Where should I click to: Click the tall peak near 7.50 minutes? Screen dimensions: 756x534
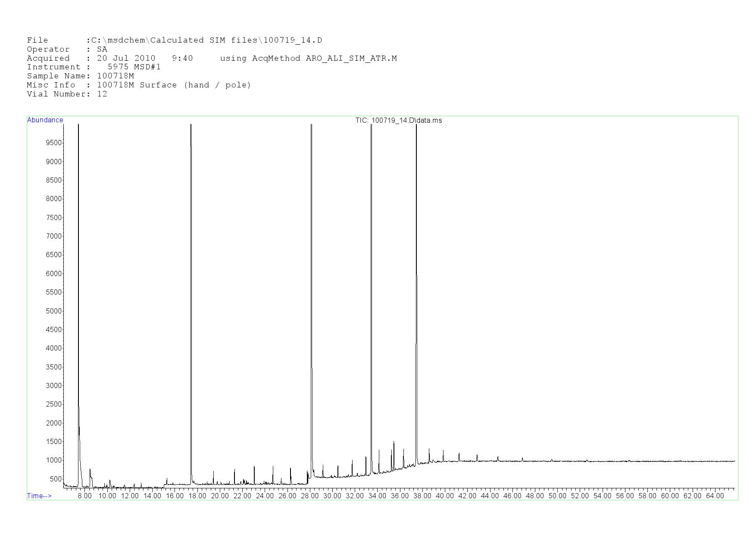pos(78,258)
